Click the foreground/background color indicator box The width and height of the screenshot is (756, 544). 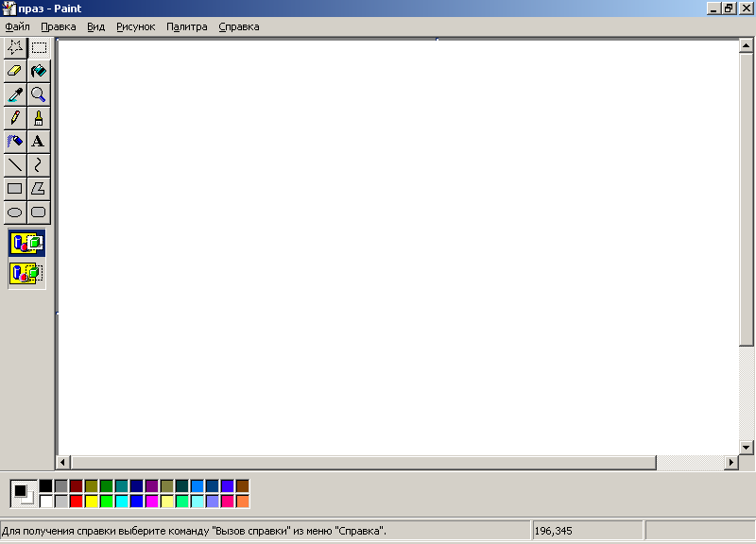point(24,494)
